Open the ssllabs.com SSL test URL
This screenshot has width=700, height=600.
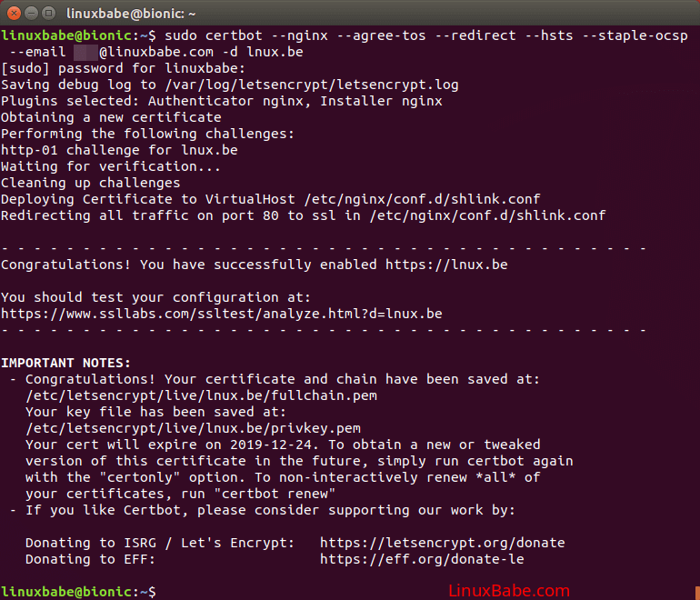tap(222, 314)
